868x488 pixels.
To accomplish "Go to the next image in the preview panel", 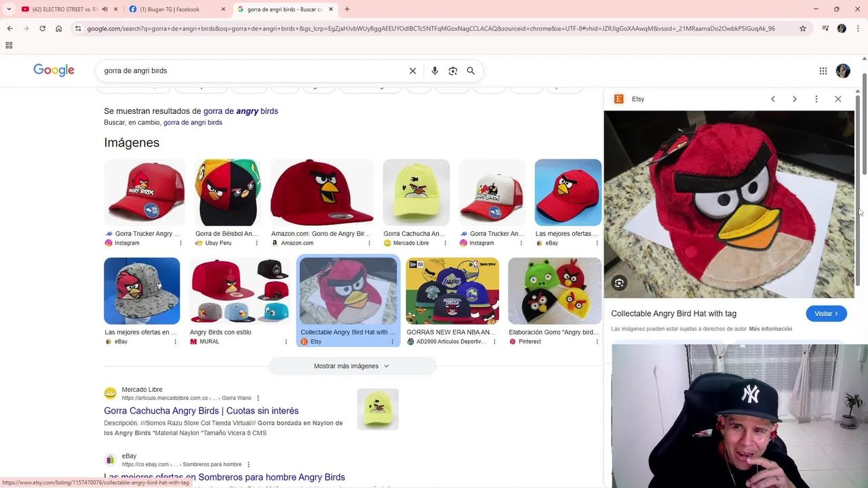I will click(795, 99).
